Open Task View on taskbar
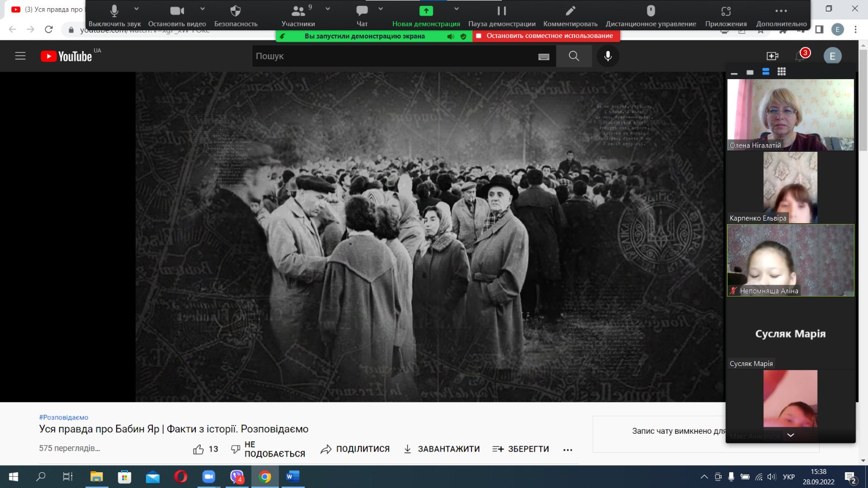Viewport: 868px width, 488px height. (68, 477)
